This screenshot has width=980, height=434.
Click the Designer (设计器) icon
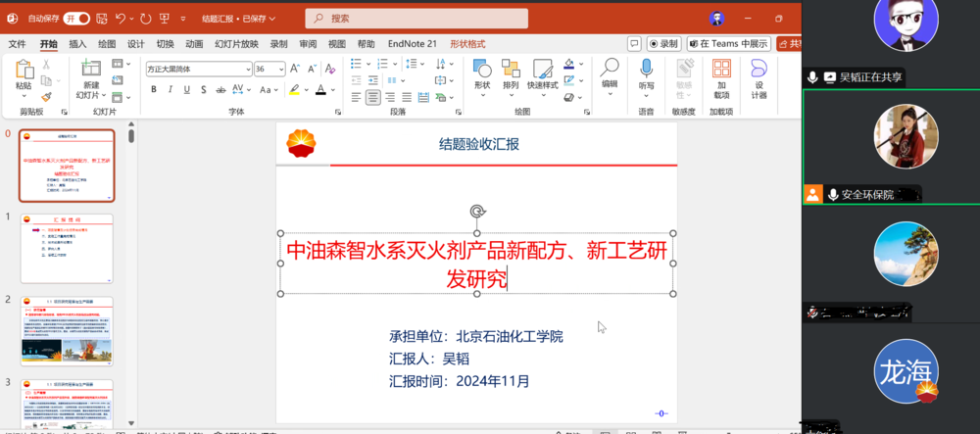(759, 69)
